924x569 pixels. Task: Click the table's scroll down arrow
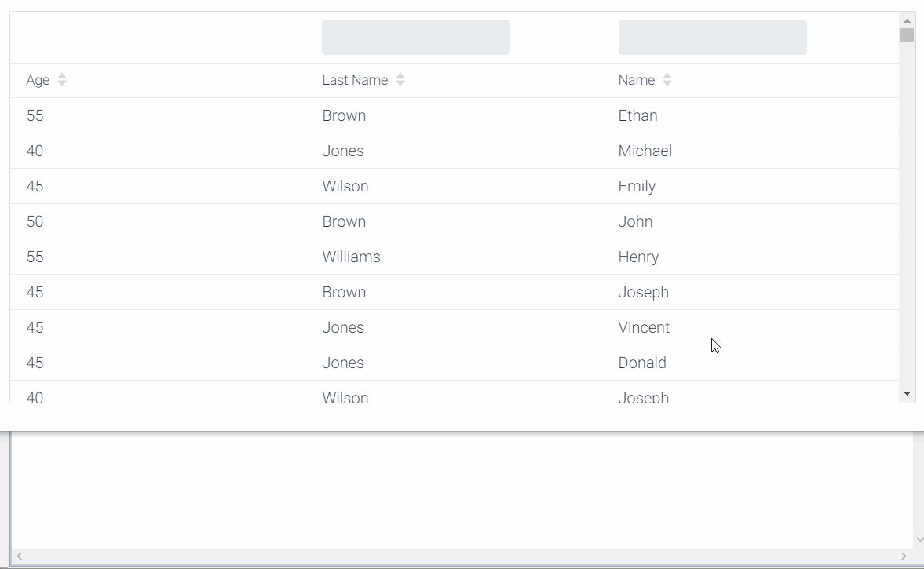click(x=907, y=393)
